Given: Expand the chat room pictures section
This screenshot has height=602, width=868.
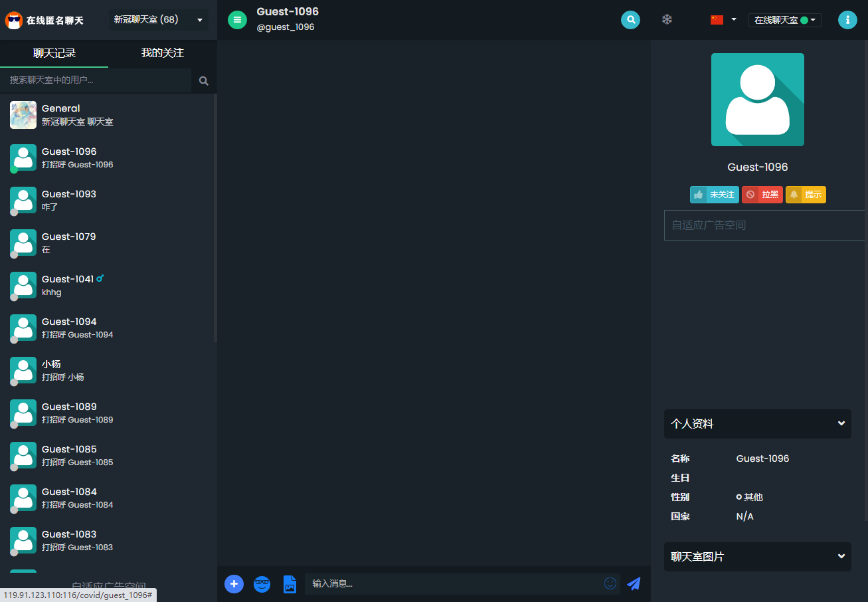Looking at the screenshot, I should (x=757, y=557).
